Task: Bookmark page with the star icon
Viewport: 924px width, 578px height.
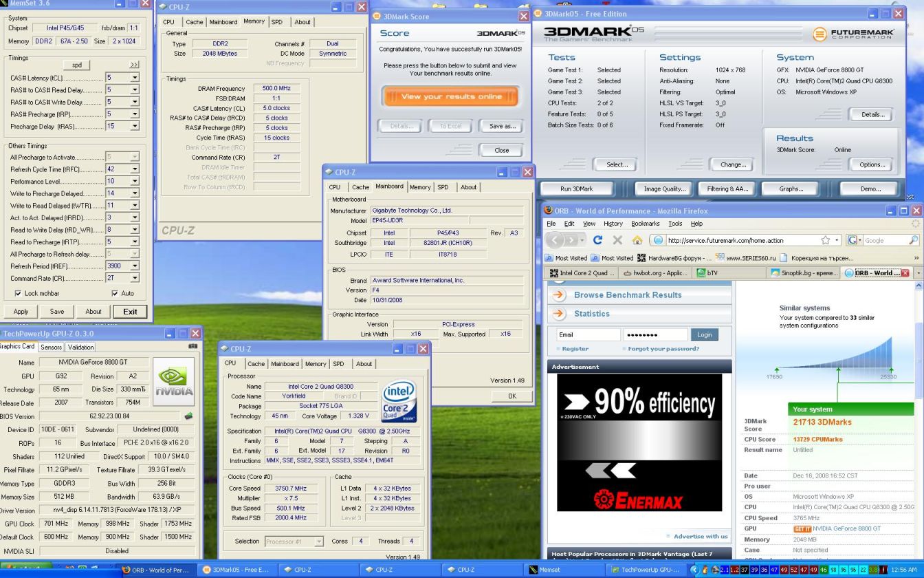Action: [825, 240]
